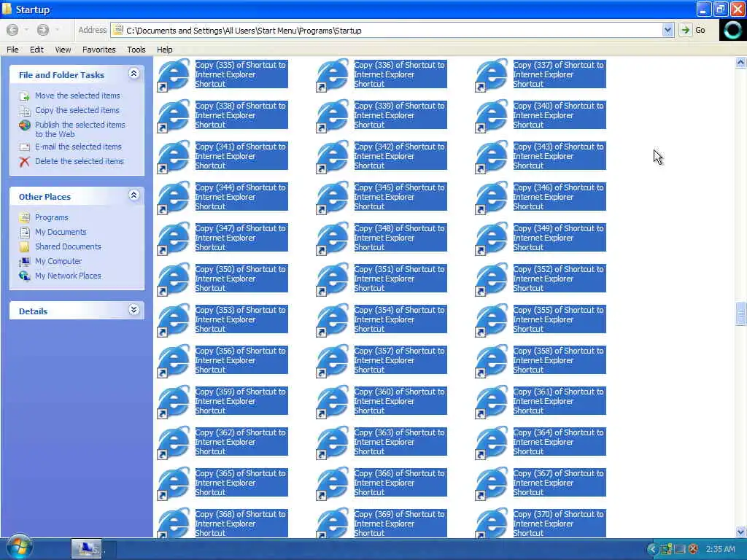Open My Documents in Other Places
Viewport: 747px width, 560px height.
[x=61, y=232]
